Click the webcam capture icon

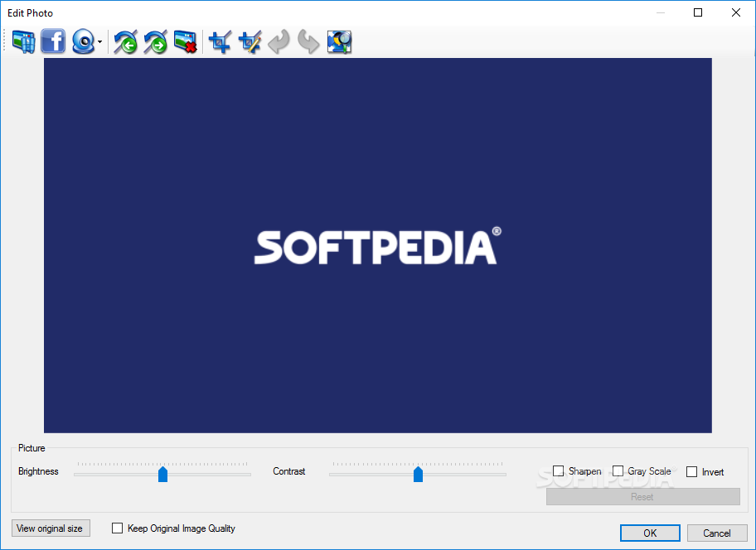click(x=84, y=42)
